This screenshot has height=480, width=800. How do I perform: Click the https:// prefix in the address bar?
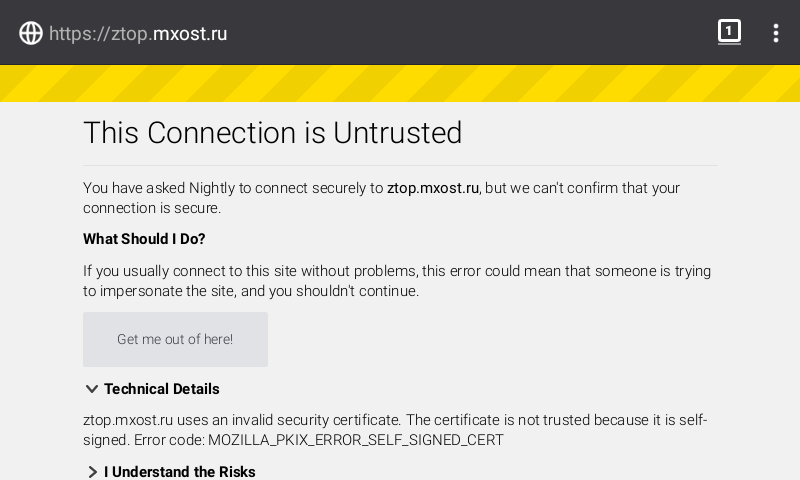77,33
